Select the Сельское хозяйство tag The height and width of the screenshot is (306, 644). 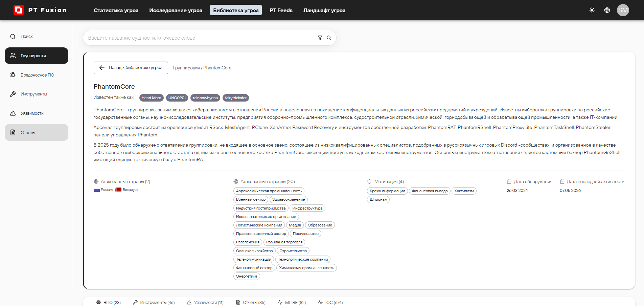(254, 251)
